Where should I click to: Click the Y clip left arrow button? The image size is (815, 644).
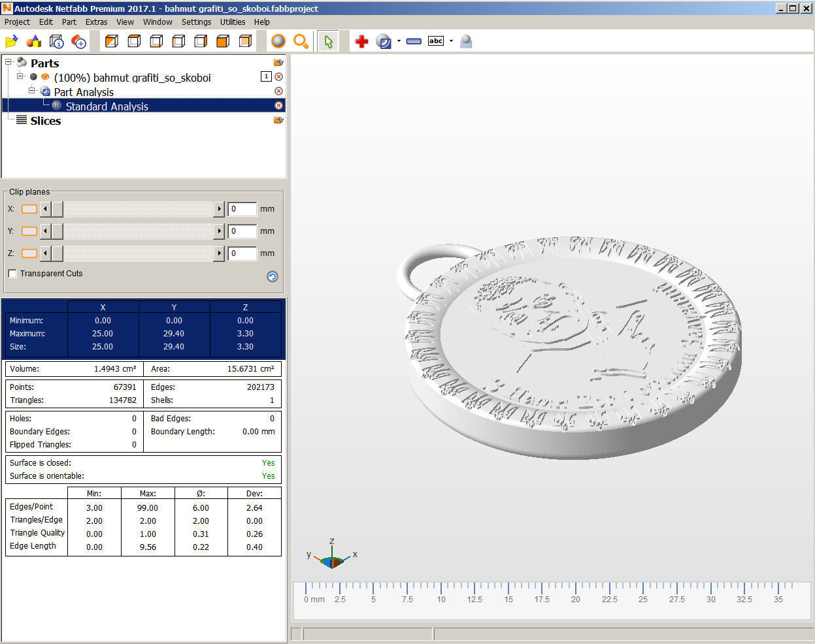[45, 231]
